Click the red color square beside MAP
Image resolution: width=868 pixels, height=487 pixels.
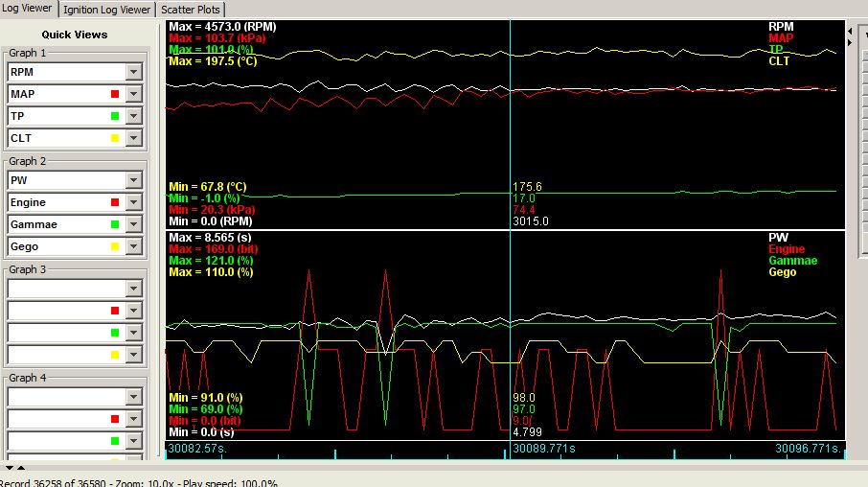(114, 94)
